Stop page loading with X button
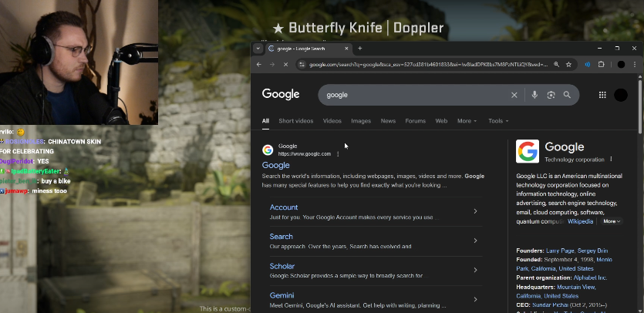 pyautogui.click(x=286, y=65)
